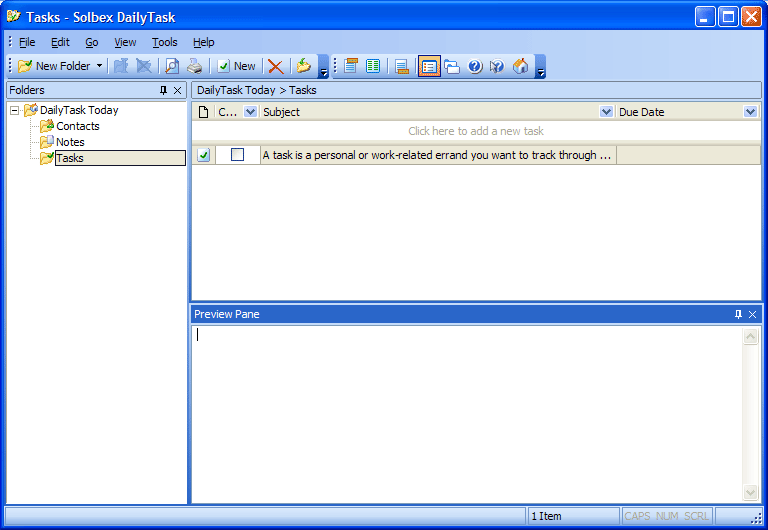Open the Due Date column filter dropdown
Viewport: 768px width, 530px height.
point(750,112)
